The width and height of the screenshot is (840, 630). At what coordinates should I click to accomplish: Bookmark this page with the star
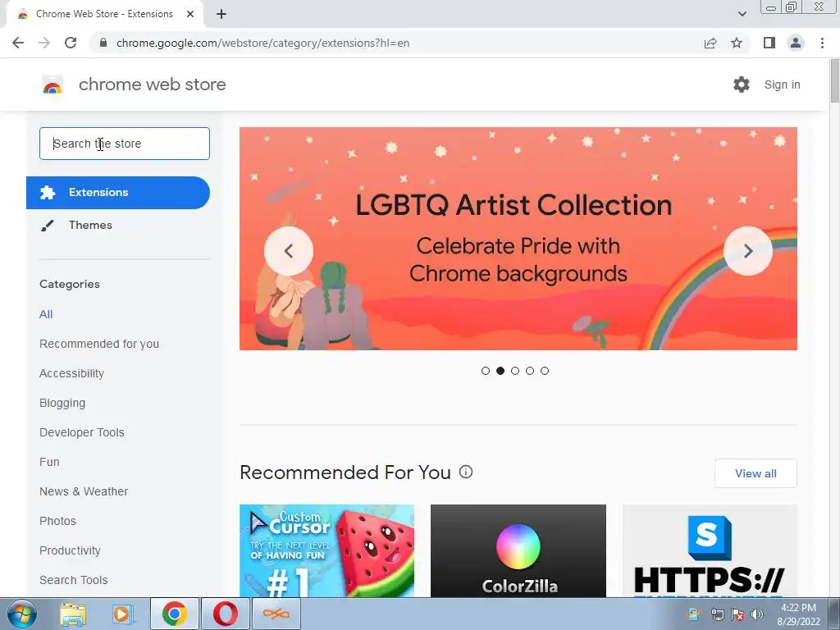coord(737,43)
